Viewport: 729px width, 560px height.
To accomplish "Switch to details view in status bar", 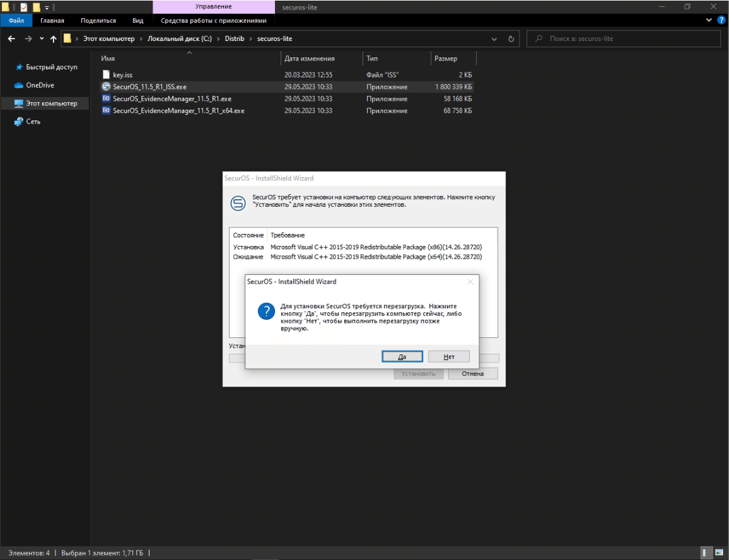I will [705, 553].
